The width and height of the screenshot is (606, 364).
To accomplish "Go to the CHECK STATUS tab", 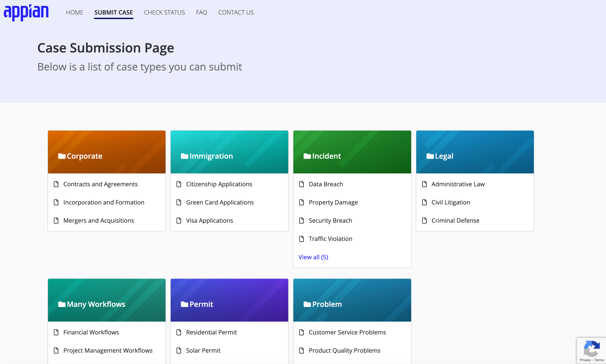I will [x=164, y=12].
